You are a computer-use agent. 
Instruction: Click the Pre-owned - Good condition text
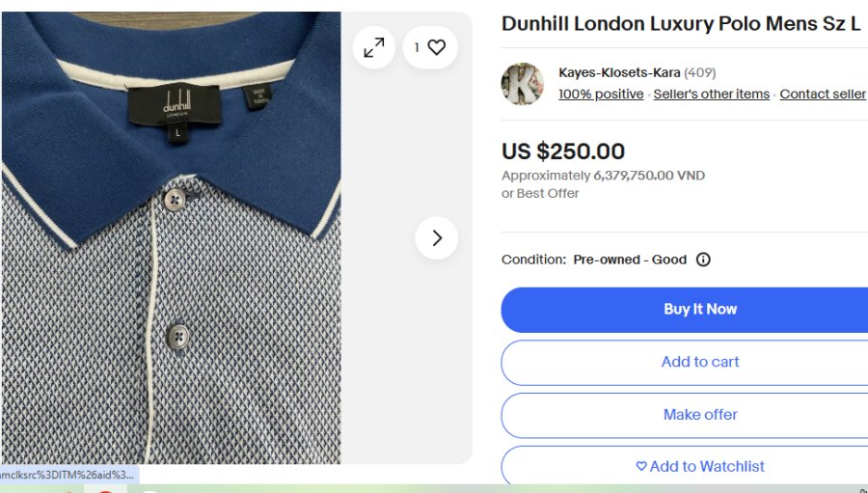tap(630, 260)
